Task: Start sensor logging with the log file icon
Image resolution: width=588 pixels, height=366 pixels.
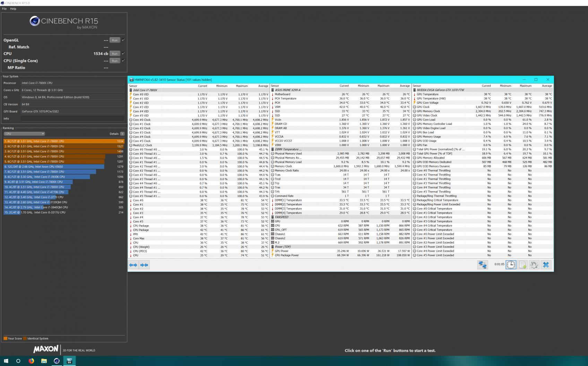Action: pos(522,265)
